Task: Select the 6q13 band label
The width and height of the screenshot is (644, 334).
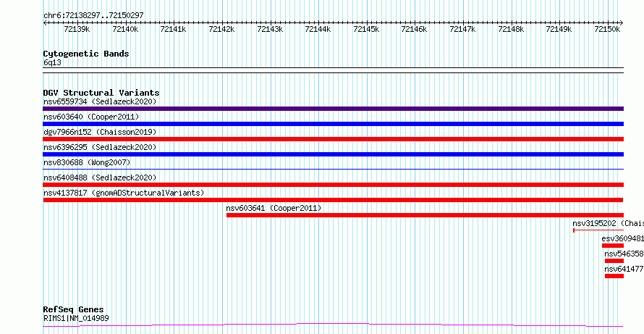Action: pos(52,62)
